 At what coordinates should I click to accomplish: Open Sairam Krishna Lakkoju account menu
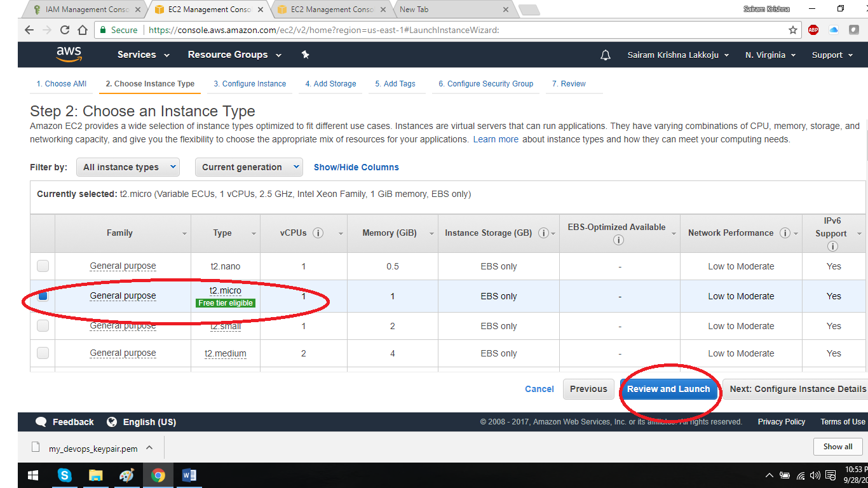(678, 55)
